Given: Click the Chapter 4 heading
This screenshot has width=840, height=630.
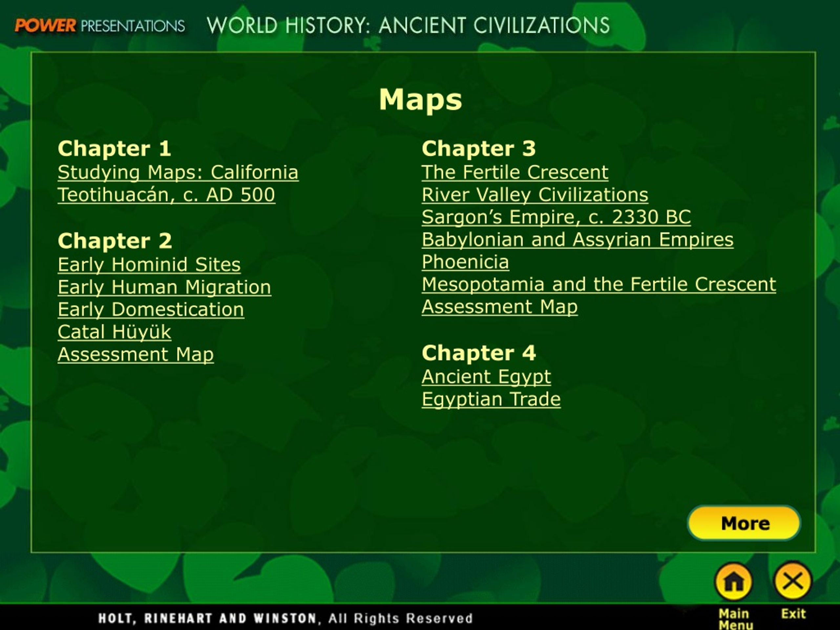Looking at the screenshot, I should (x=478, y=353).
